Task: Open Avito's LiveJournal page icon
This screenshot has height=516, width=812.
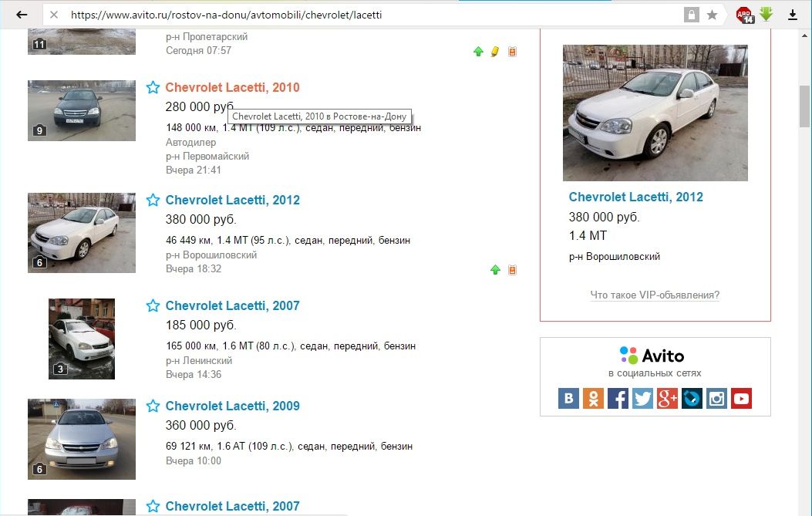Action: pyautogui.click(x=692, y=399)
